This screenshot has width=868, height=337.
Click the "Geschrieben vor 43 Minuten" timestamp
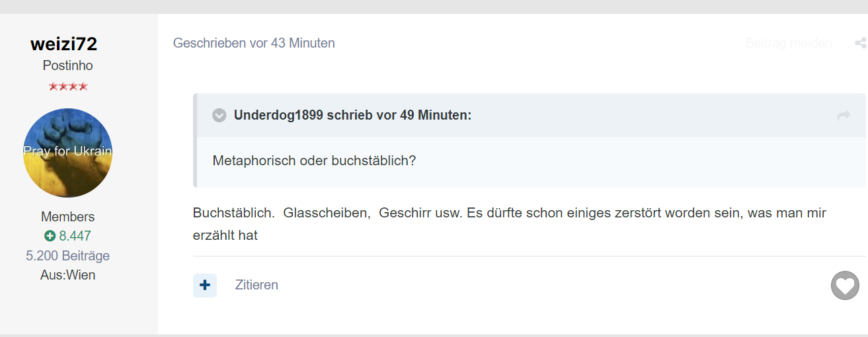[254, 44]
